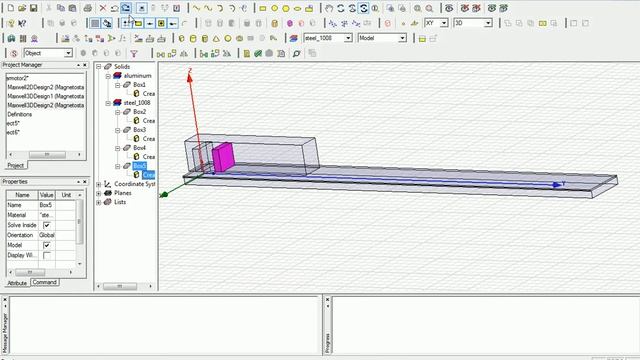Select the Draw Sphere tool
This screenshot has height=360, width=640.
(x=228, y=38)
